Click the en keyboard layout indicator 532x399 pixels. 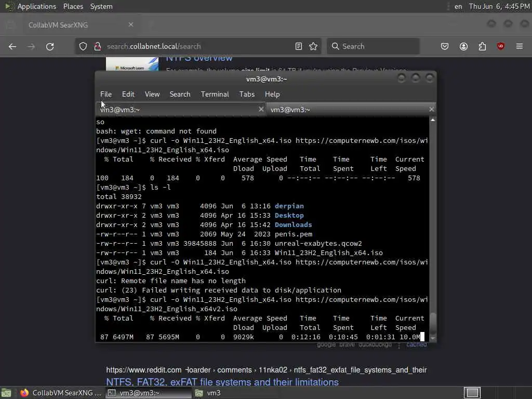(x=458, y=6)
